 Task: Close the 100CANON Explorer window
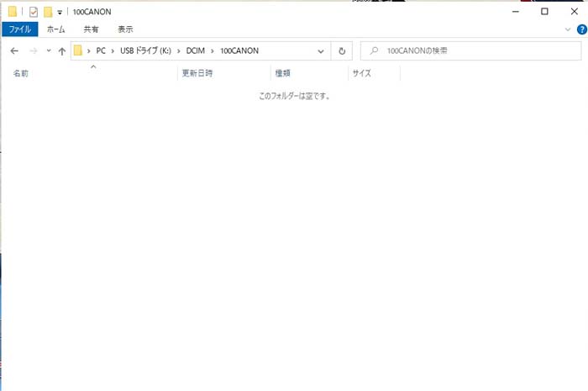click(574, 12)
